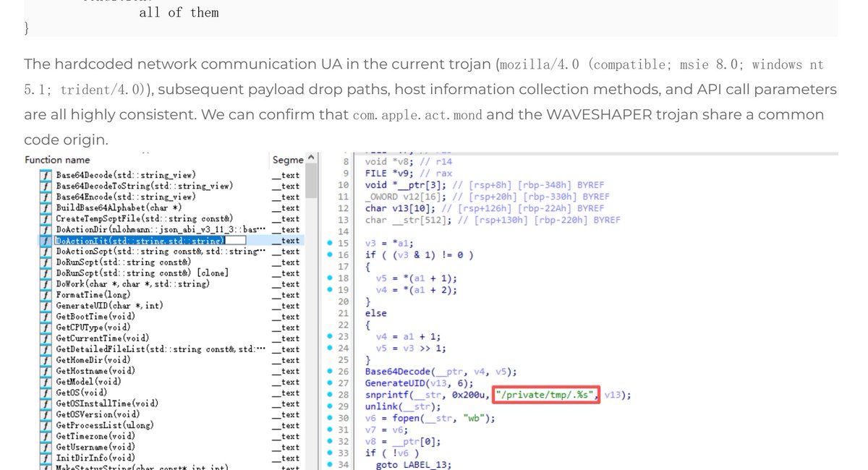868x470 pixels.
Task: Click the function icon next to Base64DecodeToString
Action: coord(46,186)
